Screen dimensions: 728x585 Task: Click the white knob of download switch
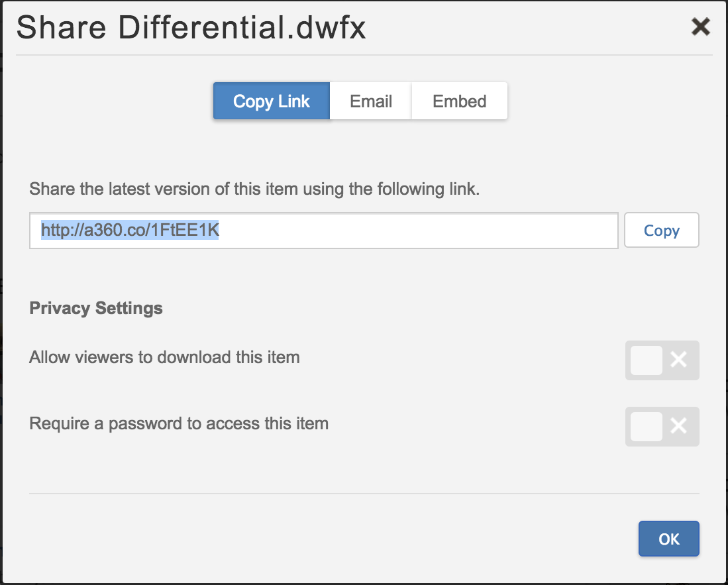tap(646, 360)
